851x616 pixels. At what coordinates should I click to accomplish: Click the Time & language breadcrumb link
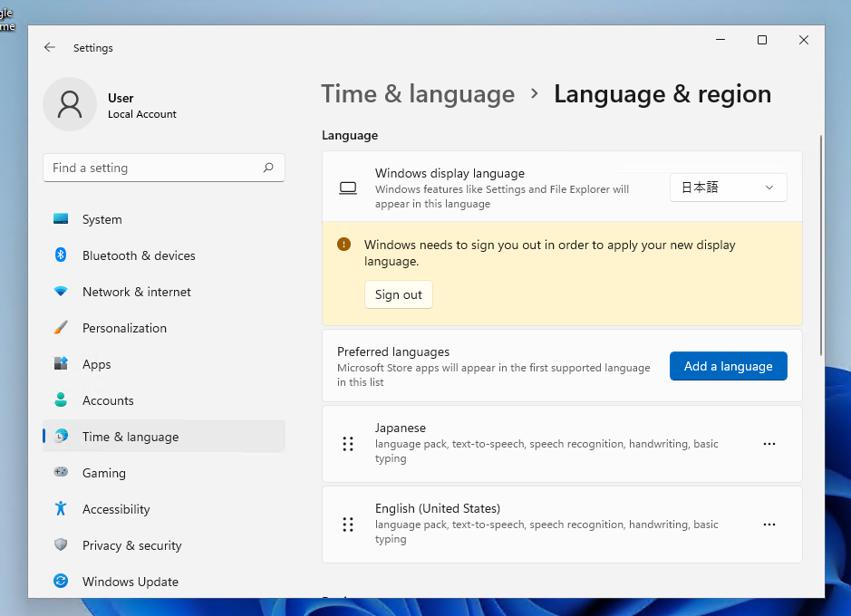tap(418, 94)
